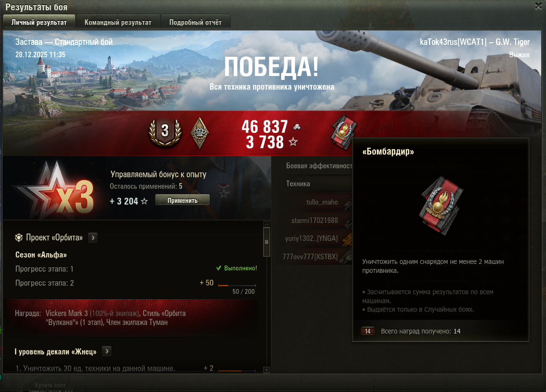Image resolution: width=546 pixels, height=392 pixels.
Task: Open the «Подробный отчёт» tab
Action: pos(195,22)
